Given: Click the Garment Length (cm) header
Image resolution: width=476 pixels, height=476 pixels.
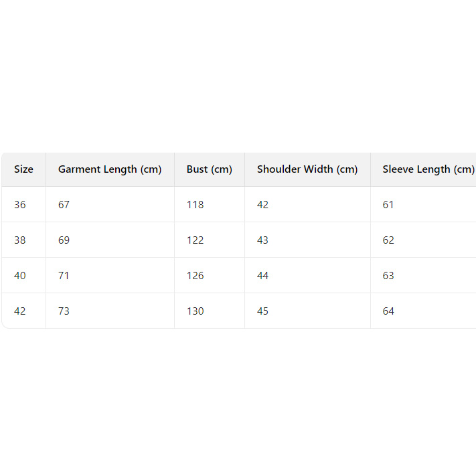Looking at the screenshot, I should pos(110,169).
